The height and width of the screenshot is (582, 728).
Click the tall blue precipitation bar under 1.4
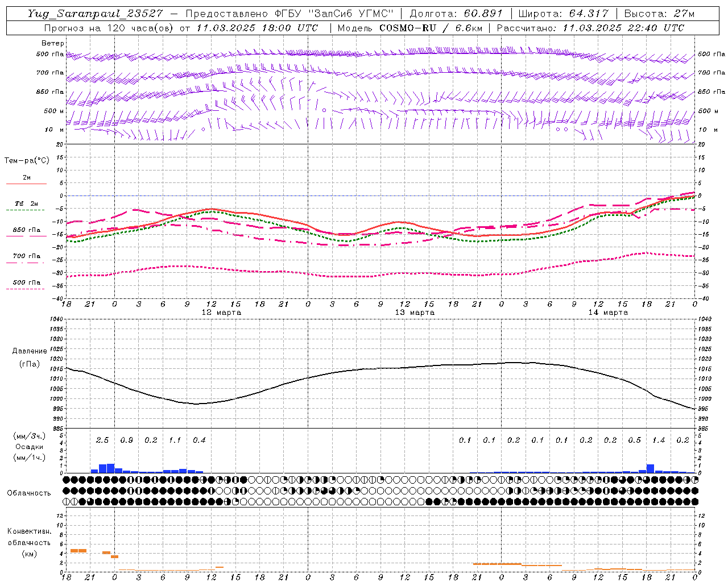click(x=650, y=468)
